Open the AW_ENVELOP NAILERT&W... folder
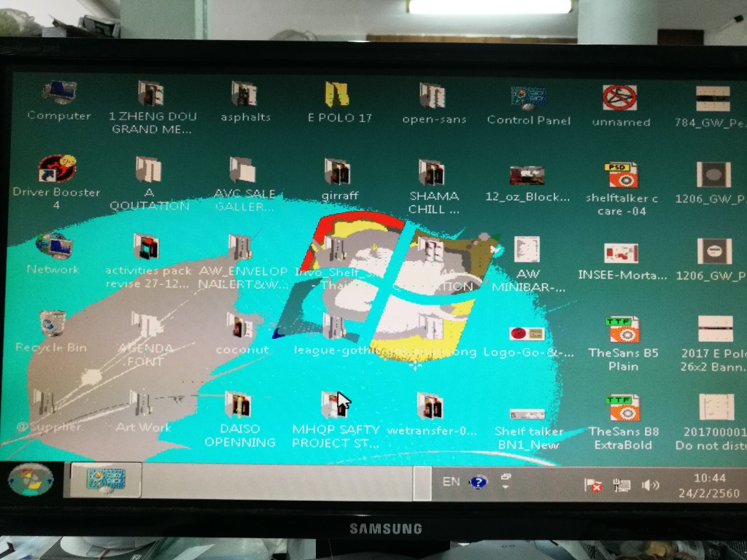The width and height of the screenshot is (747, 560). (239, 248)
